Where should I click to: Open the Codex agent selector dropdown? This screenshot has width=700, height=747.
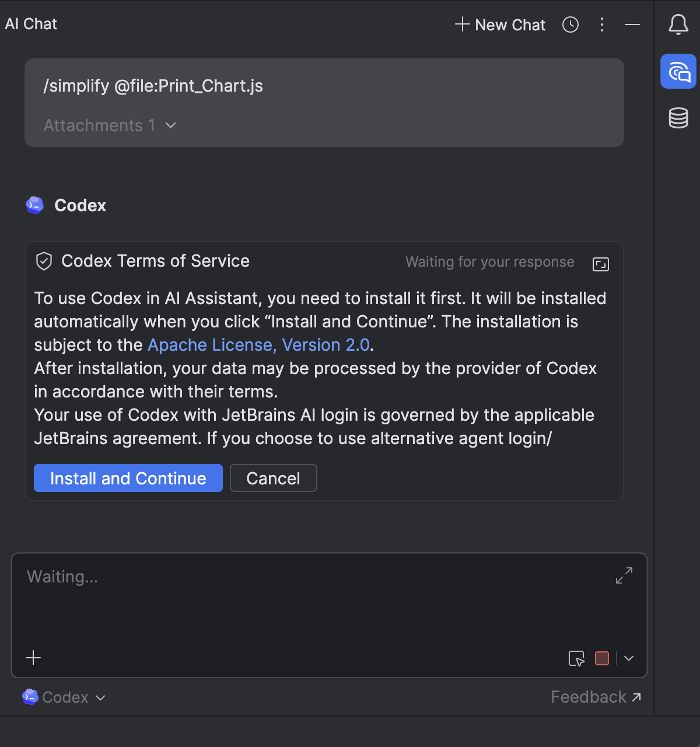coord(64,697)
